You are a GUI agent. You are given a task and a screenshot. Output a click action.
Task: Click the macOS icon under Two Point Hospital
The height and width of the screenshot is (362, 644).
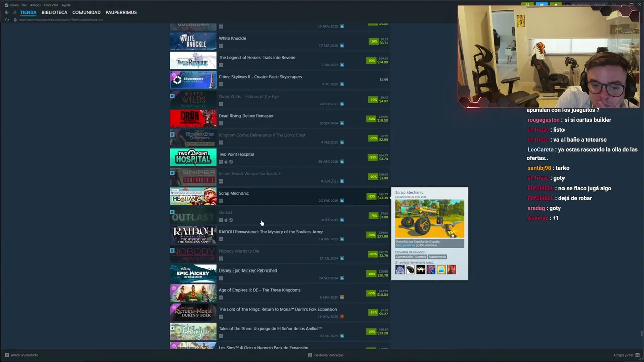point(226,162)
